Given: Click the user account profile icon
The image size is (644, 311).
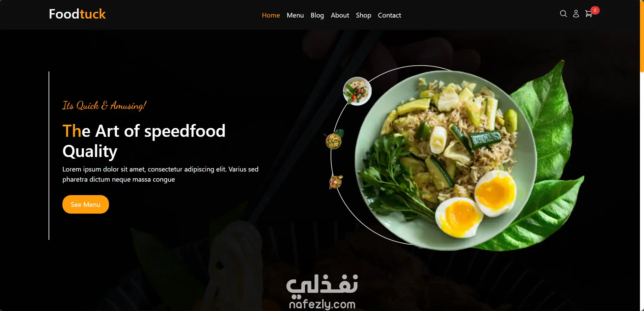Looking at the screenshot, I should (576, 14).
